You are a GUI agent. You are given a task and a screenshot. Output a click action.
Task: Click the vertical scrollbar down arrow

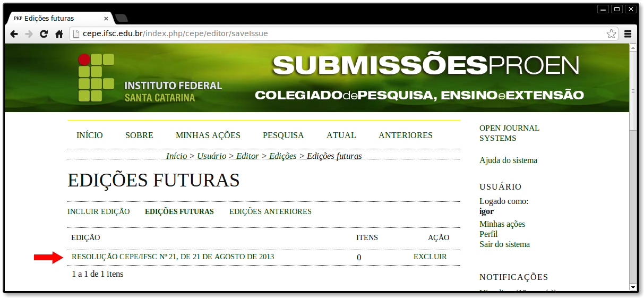coord(632,287)
